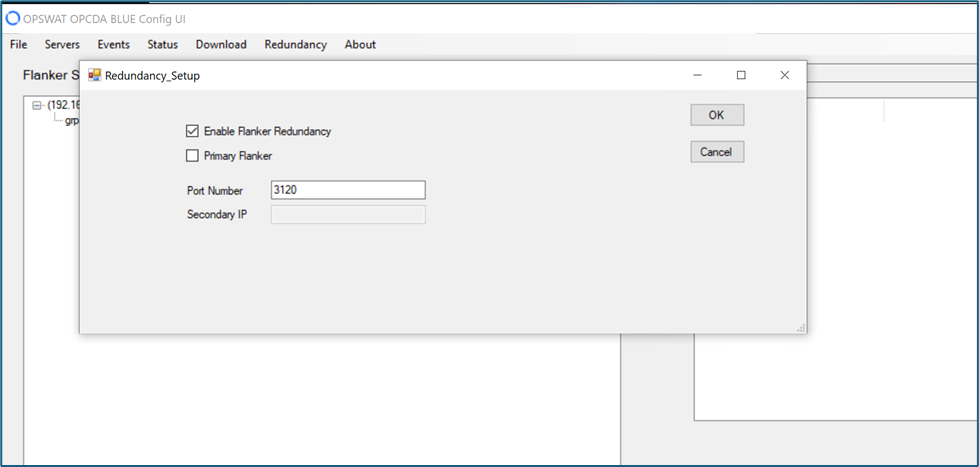The image size is (979, 467).
Task: Click the OPSWAT logo icon in title bar
Action: pyautogui.click(x=13, y=18)
